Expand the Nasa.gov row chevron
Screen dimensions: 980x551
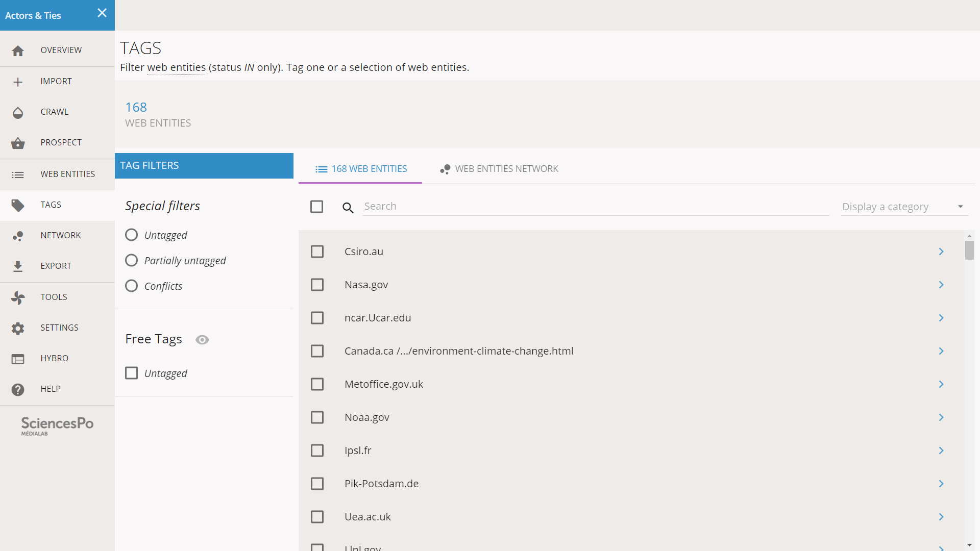coord(941,285)
